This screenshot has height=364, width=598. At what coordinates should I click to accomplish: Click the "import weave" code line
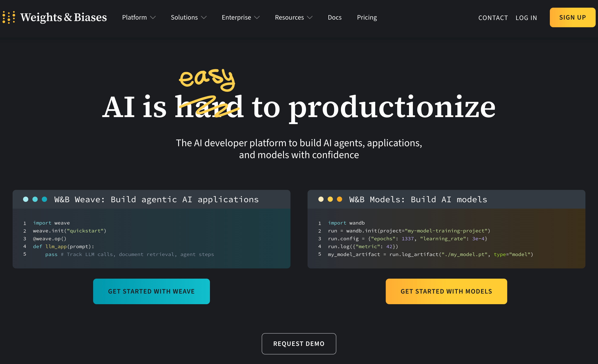coord(51,223)
